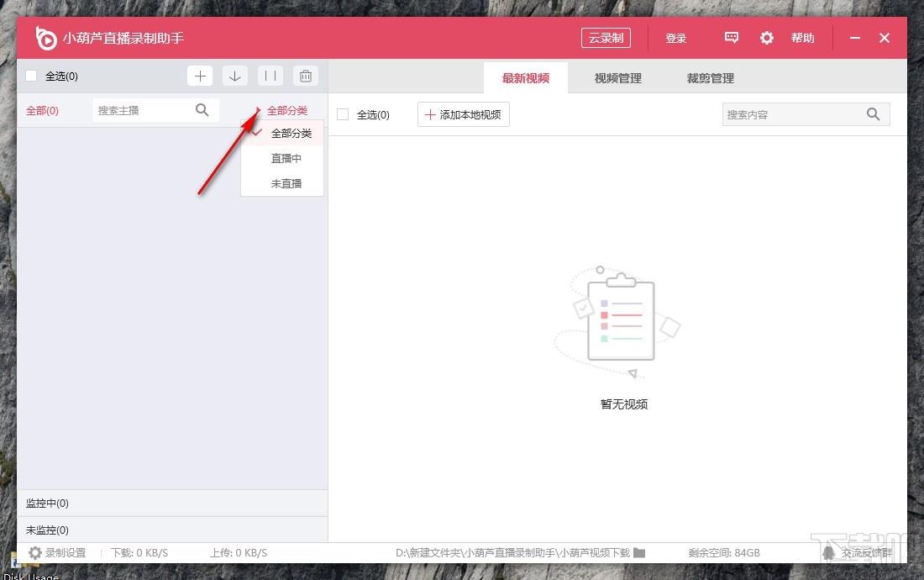Switch to 裁剪管理 tab
Screen dimensions: 924x580
point(710,78)
